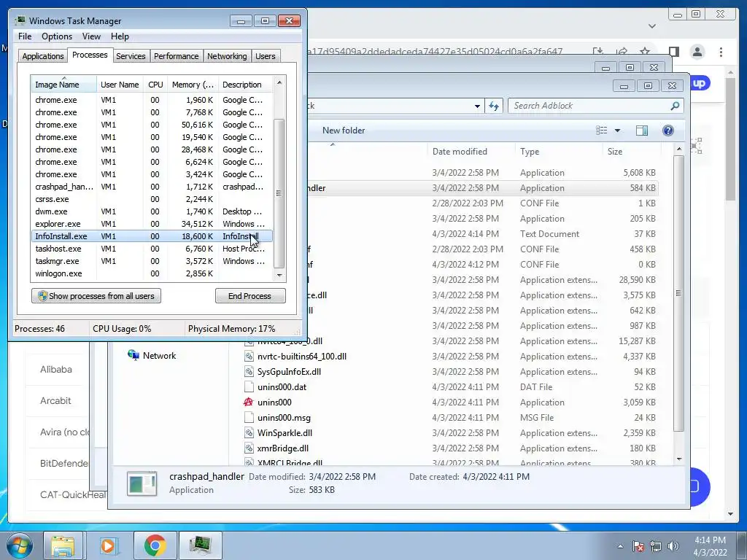Open Windows Media Player from taskbar
The height and width of the screenshot is (560, 747).
[x=108, y=545]
